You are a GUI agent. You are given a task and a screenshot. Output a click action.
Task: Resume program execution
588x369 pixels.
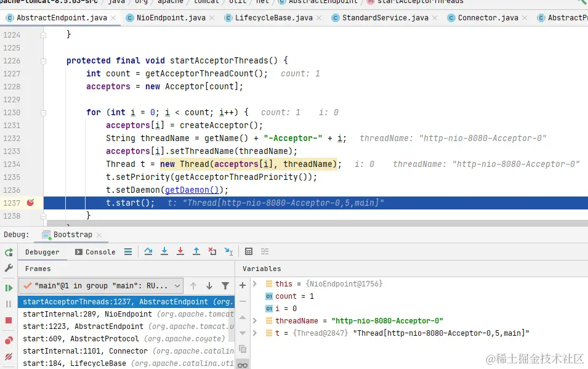click(x=9, y=288)
